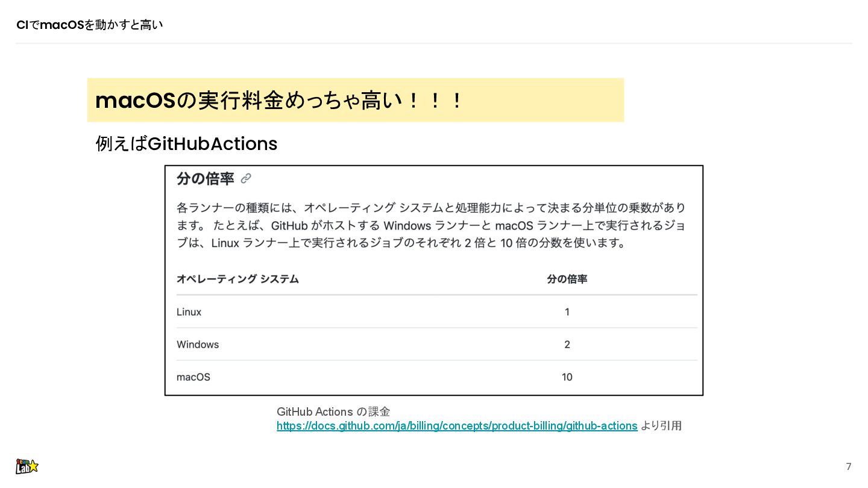
Task: Click the 例えばGitHubActions subtitle
Action: click(186, 144)
